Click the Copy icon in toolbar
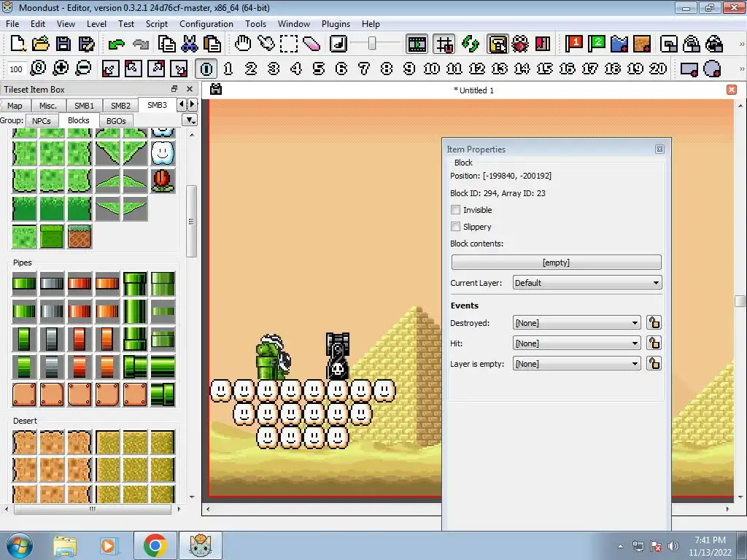 [x=167, y=44]
